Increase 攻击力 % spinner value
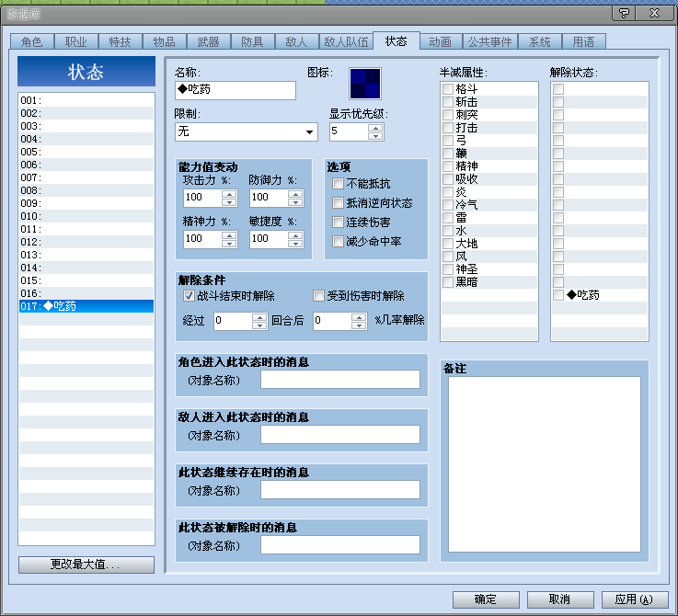Screen dimensions: 678x616 click(x=229, y=194)
